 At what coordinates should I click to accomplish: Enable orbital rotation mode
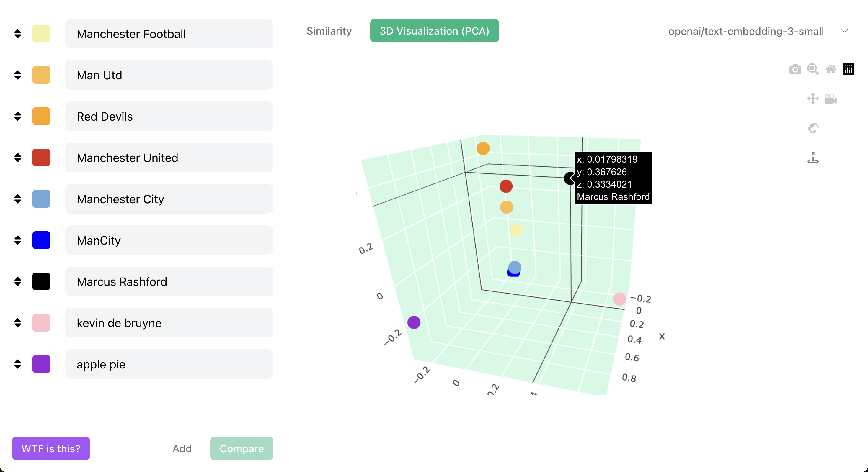pos(813,128)
